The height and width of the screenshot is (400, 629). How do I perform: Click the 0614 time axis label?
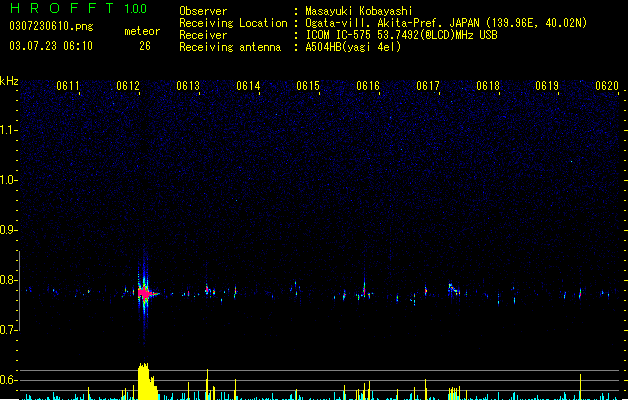pos(248,86)
